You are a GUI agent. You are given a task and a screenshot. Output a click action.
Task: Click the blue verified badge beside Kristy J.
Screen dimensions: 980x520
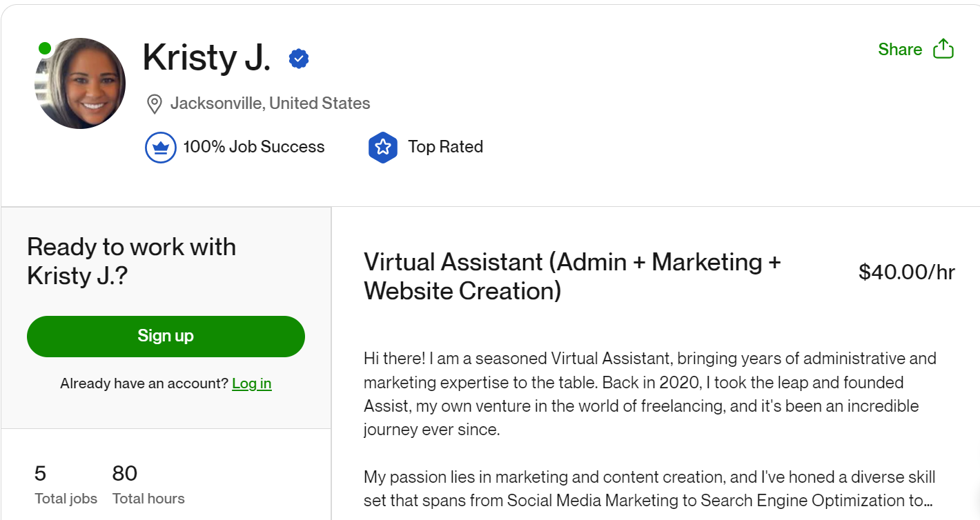(298, 59)
